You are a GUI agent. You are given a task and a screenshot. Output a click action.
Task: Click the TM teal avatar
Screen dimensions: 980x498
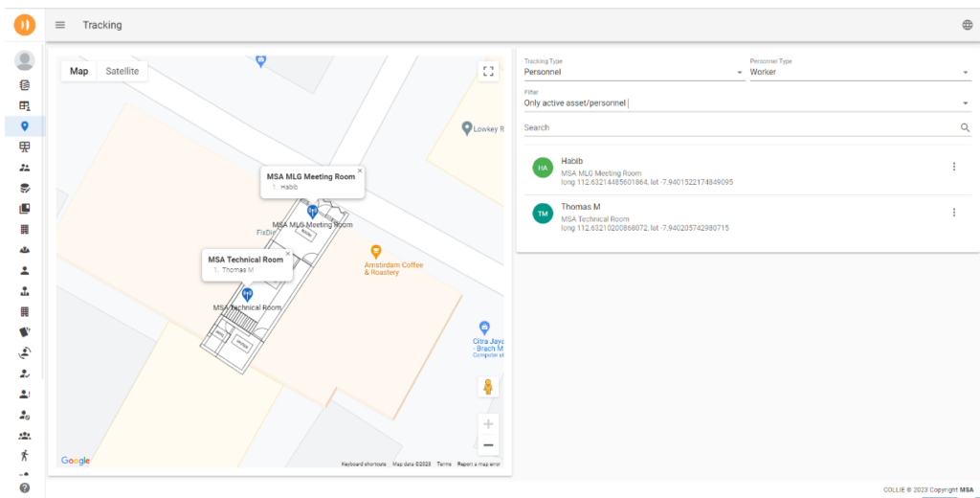click(543, 214)
